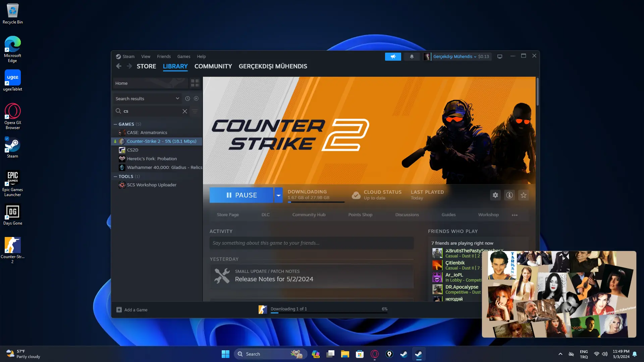Open the Recycle Bin desktop icon
This screenshot has height=362, width=644.
pyautogui.click(x=13, y=14)
